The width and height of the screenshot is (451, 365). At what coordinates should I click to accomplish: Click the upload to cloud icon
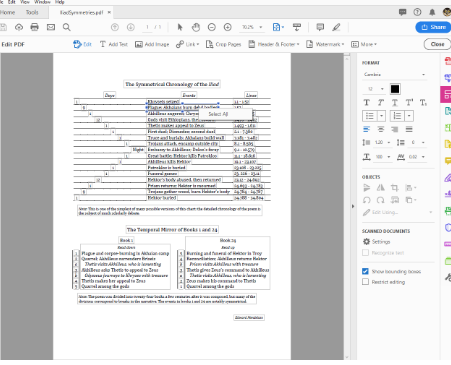click(19, 27)
